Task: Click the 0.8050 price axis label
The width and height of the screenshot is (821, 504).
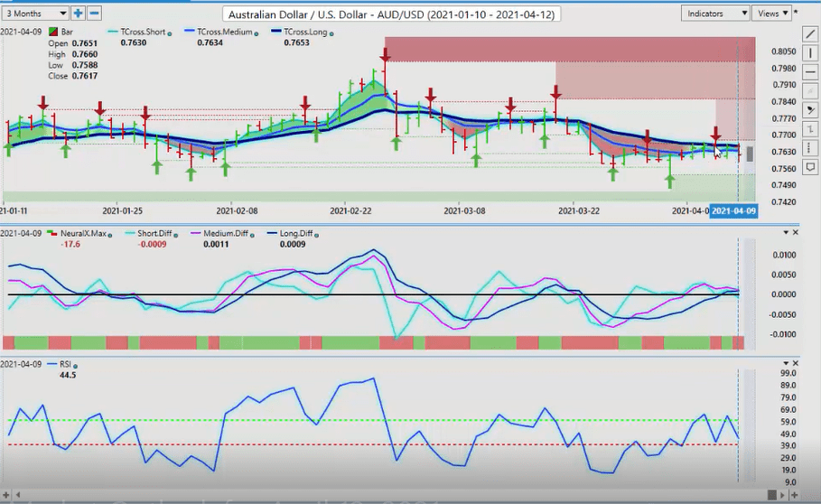Action: 784,51
